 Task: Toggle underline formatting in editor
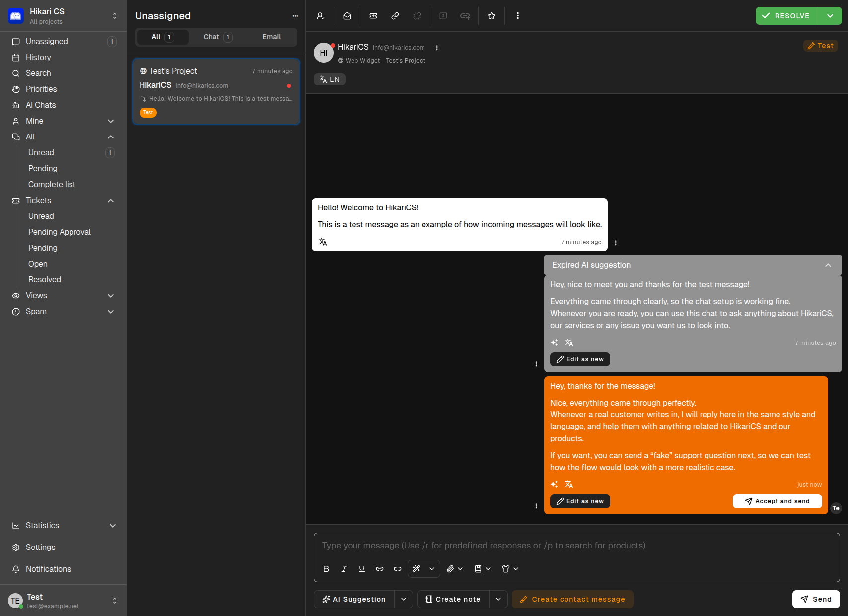pos(362,569)
